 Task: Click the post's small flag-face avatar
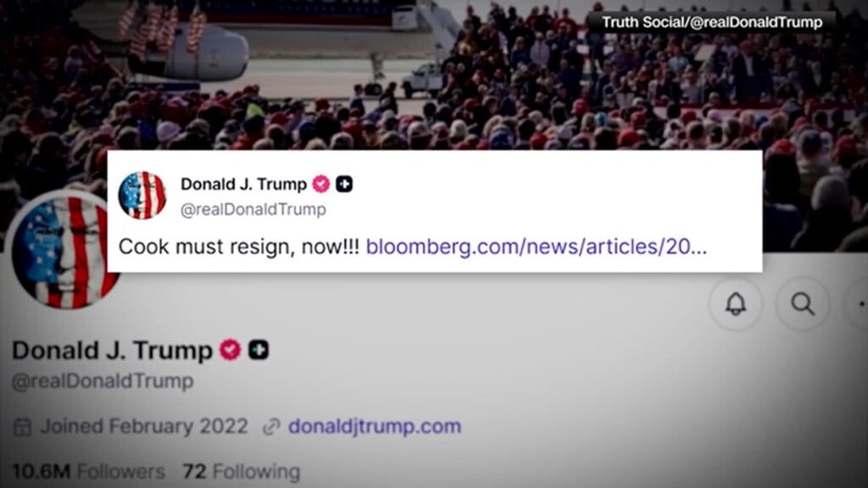tap(142, 196)
